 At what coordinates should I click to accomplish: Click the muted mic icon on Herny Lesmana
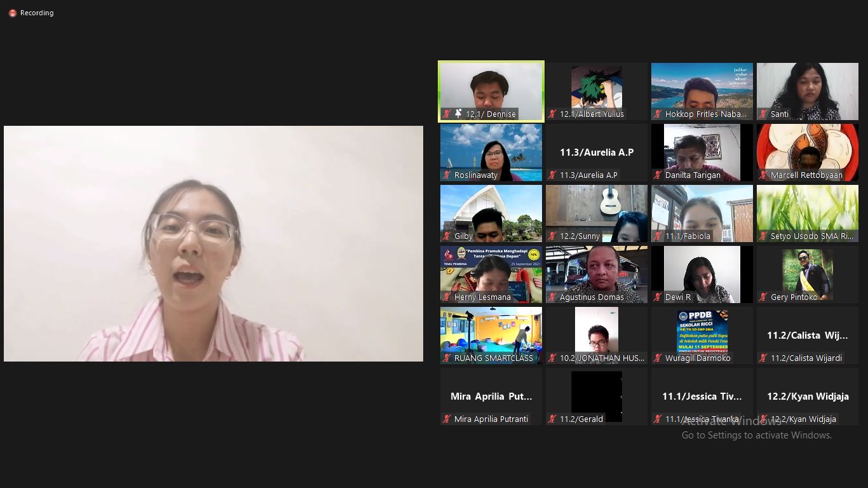coord(447,297)
